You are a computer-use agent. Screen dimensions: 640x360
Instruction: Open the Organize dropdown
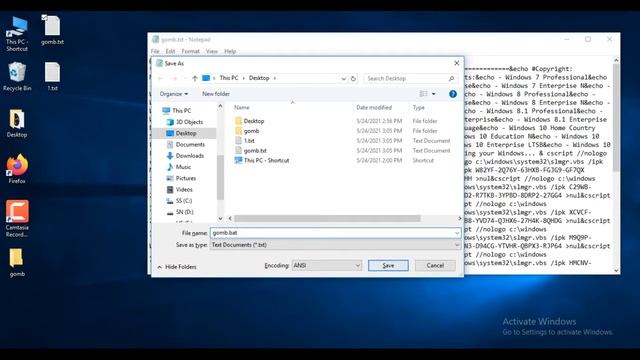174,94
